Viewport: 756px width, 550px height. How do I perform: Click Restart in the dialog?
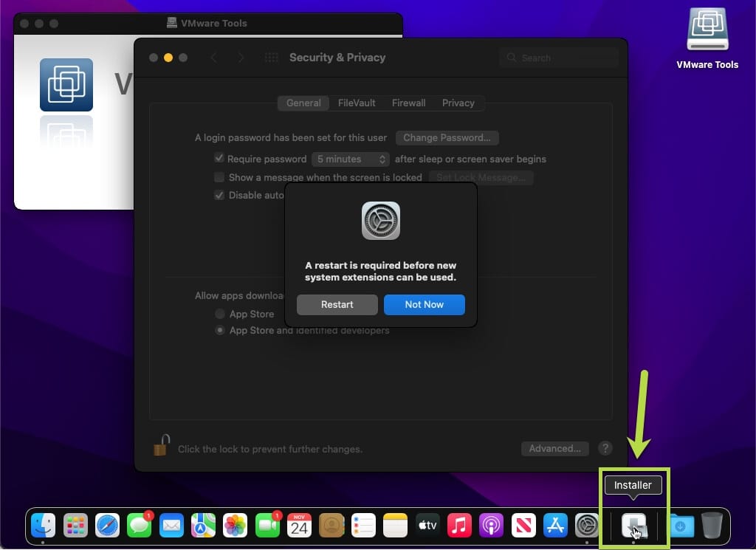click(x=337, y=305)
